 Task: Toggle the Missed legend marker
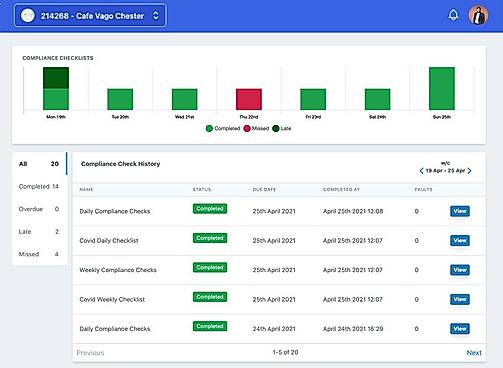pyautogui.click(x=247, y=128)
